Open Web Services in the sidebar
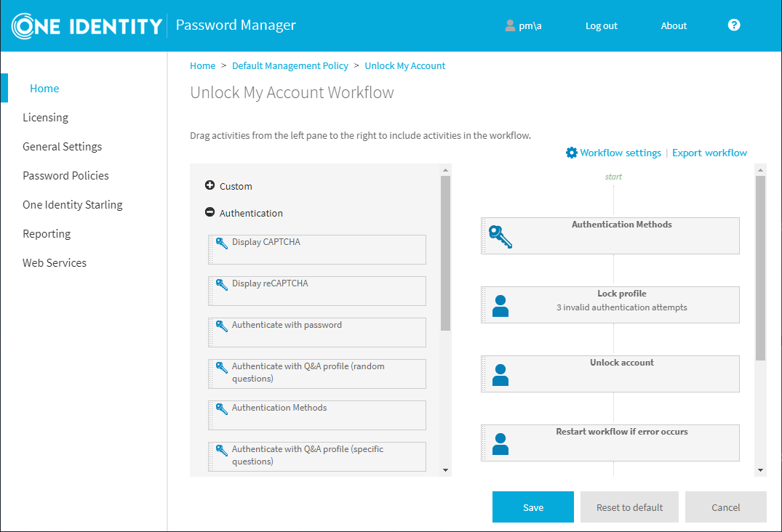Screen dimensions: 782x532 55,262
